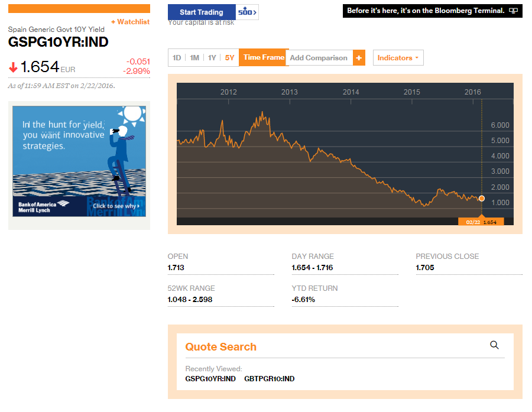Click the 52WK RANGE value 1.048 - 2.598

click(190, 299)
